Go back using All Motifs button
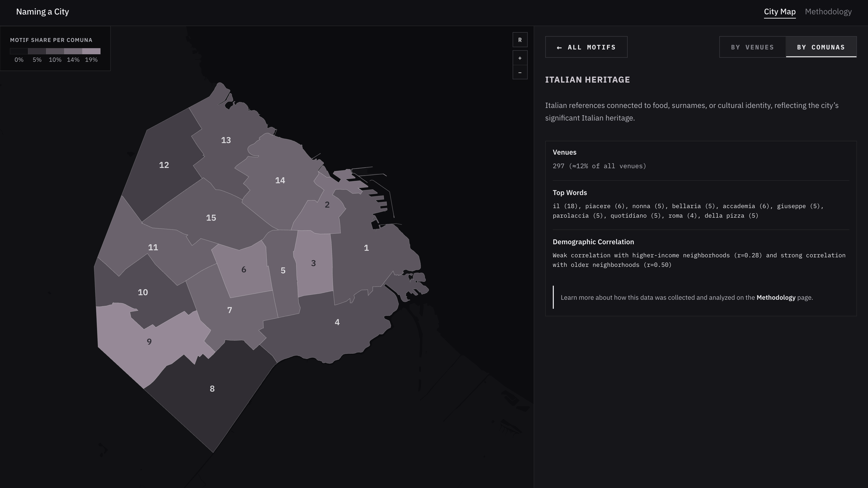The height and width of the screenshot is (488, 868). pos(586,47)
